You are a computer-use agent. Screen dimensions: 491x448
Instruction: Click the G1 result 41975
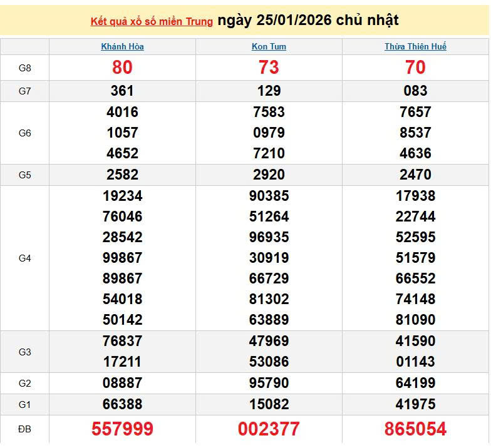415,404
